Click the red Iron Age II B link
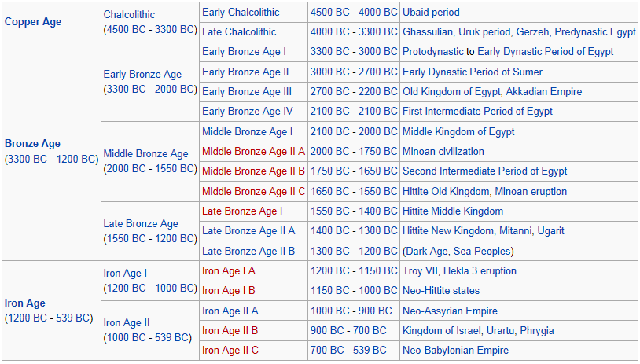Viewport: 640px width, 364px height. (x=230, y=330)
